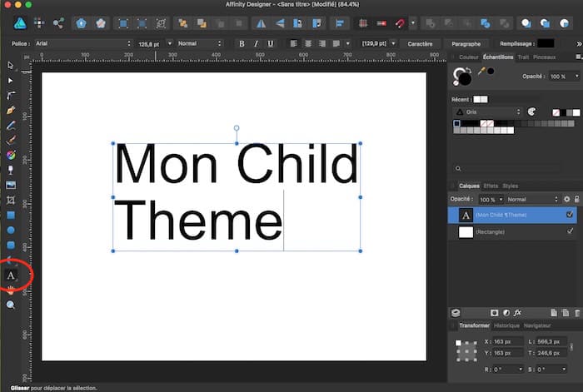Delete the selected layer with the trash icon
Viewport: 583px width, 392px height.
[577, 313]
